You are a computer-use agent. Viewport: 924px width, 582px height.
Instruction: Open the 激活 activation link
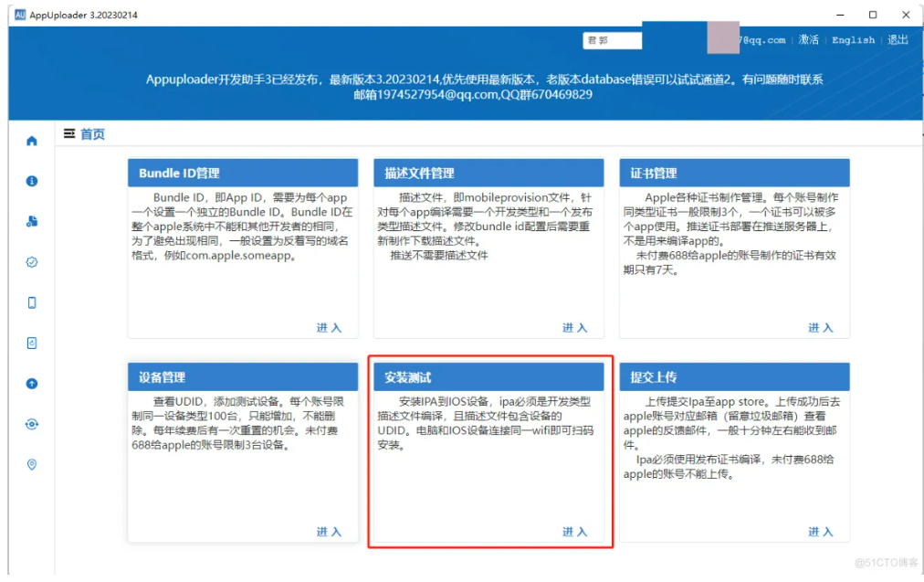point(809,39)
